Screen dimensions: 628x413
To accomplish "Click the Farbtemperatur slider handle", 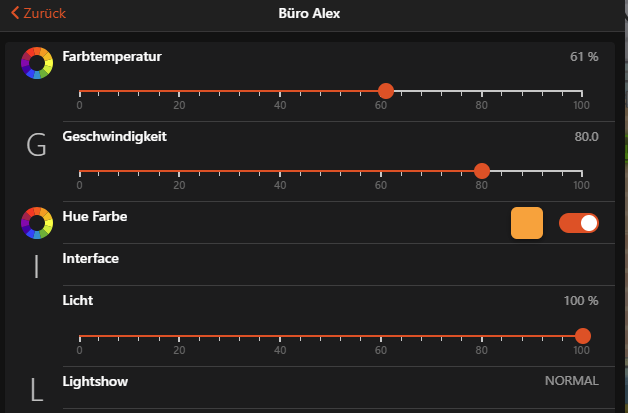I will pos(386,91).
